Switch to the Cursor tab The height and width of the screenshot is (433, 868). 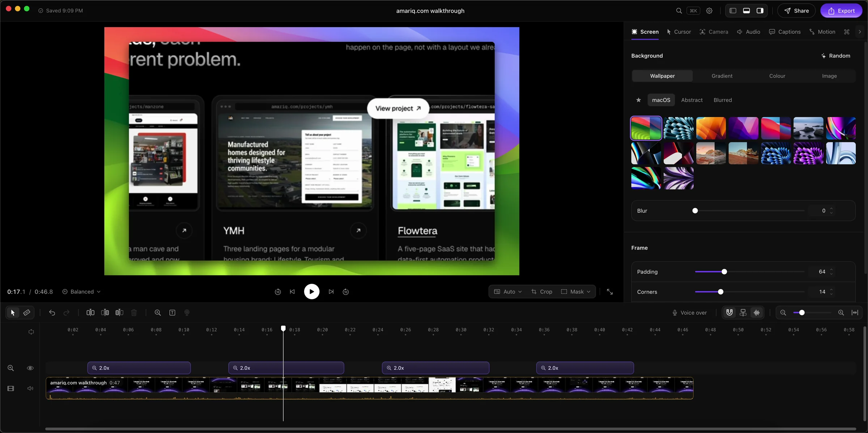click(x=679, y=32)
